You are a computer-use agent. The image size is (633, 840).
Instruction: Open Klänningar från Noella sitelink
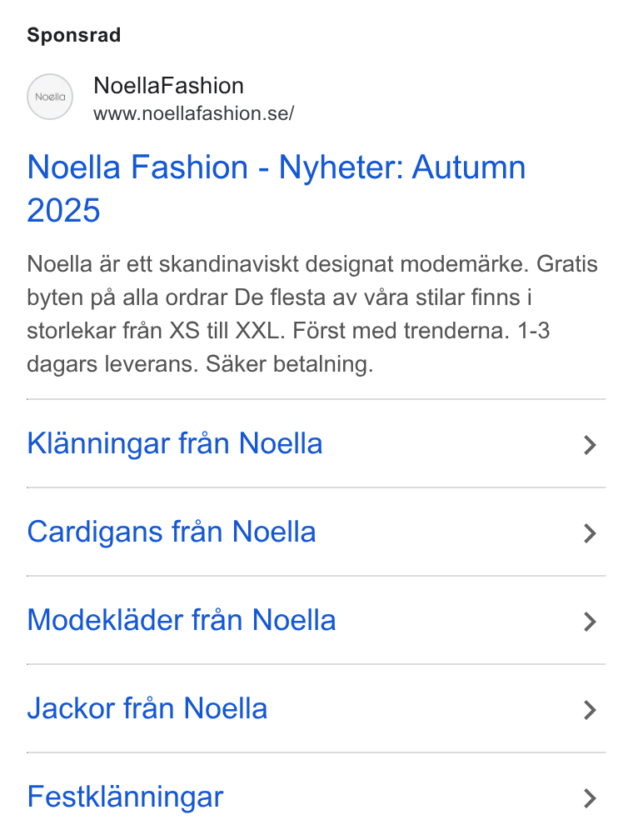pos(175,443)
